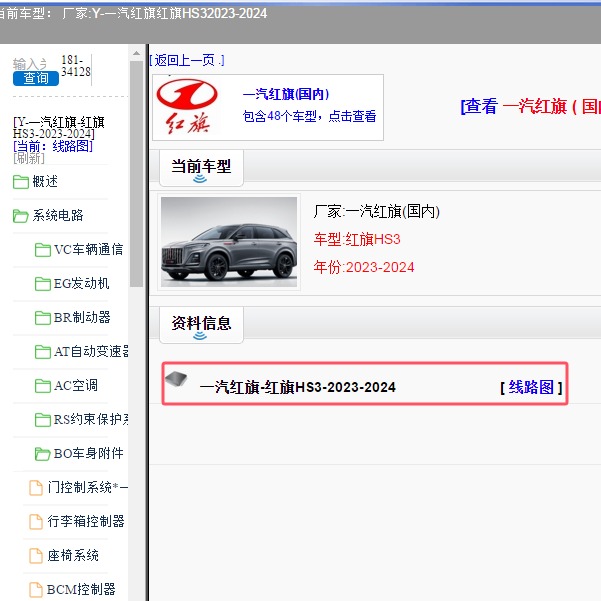Open the 一汽红旗(国内) brand link
601x601 pixels.
[286, 94]
